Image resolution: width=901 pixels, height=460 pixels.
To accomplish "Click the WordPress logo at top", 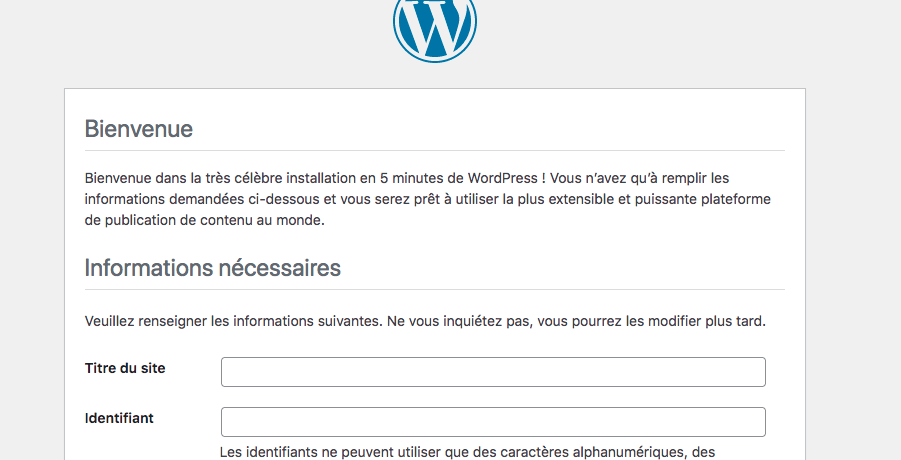I will [x=434, y=25].
